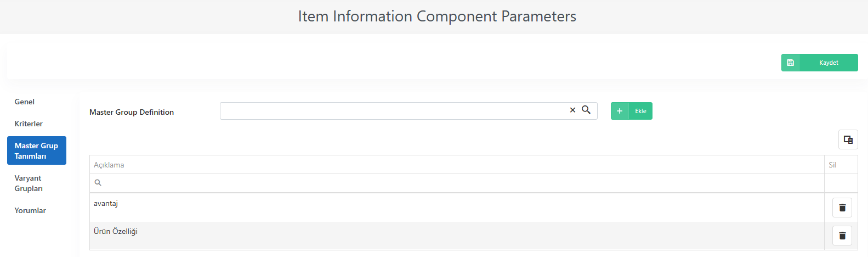Click the Ekle button label
The image size is (868, 257).
pyautogui.click(x=640, y=111)
